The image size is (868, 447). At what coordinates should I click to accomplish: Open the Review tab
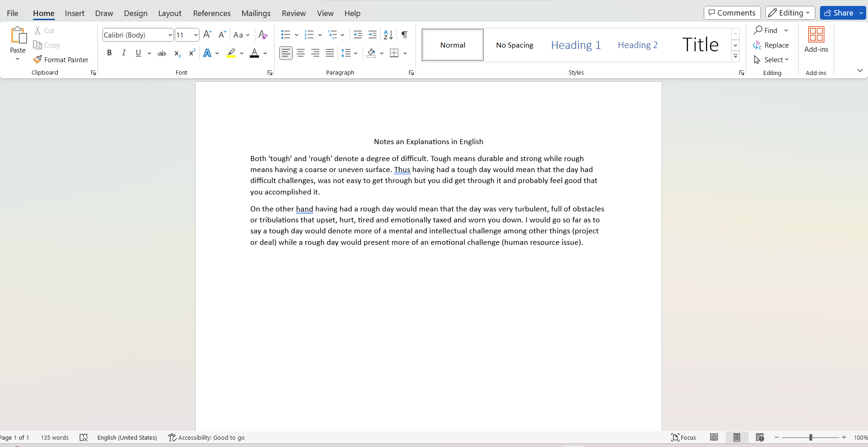(293, 13)
